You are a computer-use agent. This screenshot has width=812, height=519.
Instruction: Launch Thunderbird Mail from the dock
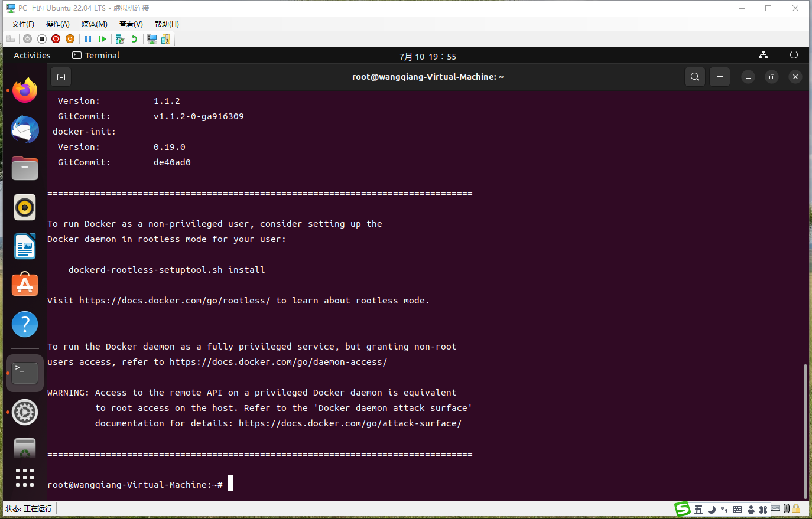25,129
